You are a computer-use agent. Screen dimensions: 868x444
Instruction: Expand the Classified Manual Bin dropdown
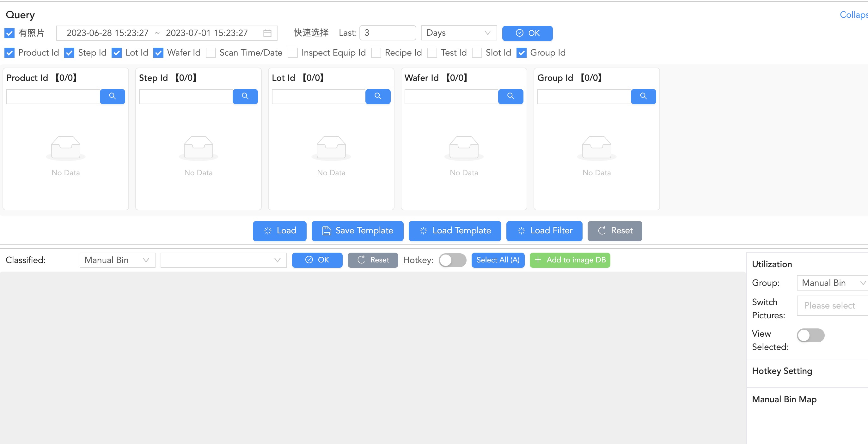click(117, 260)
